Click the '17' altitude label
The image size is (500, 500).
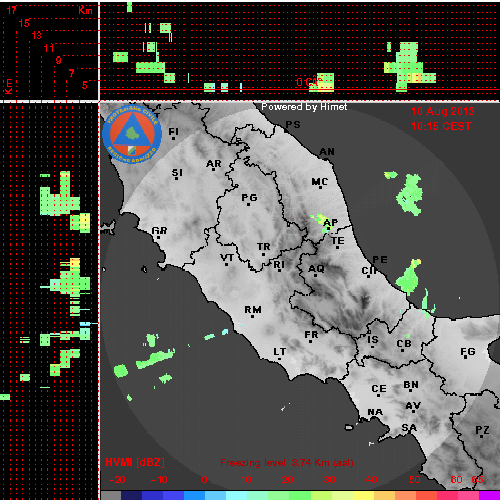coord(12,10)
